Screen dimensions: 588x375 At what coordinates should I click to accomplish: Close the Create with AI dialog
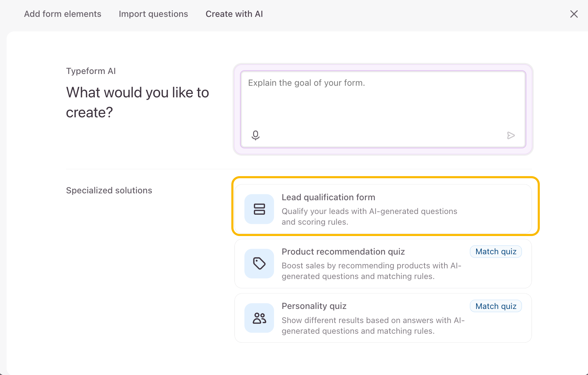point(574,14)
